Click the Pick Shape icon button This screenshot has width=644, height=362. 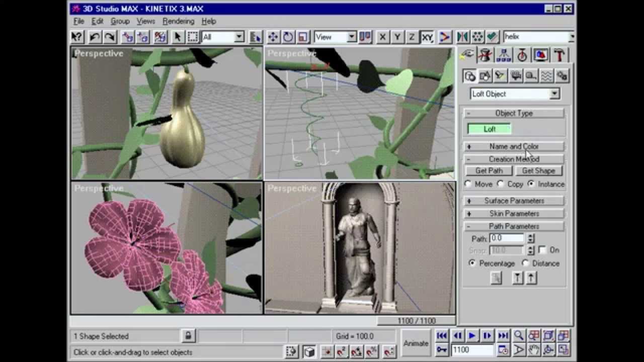pos(496,278)
